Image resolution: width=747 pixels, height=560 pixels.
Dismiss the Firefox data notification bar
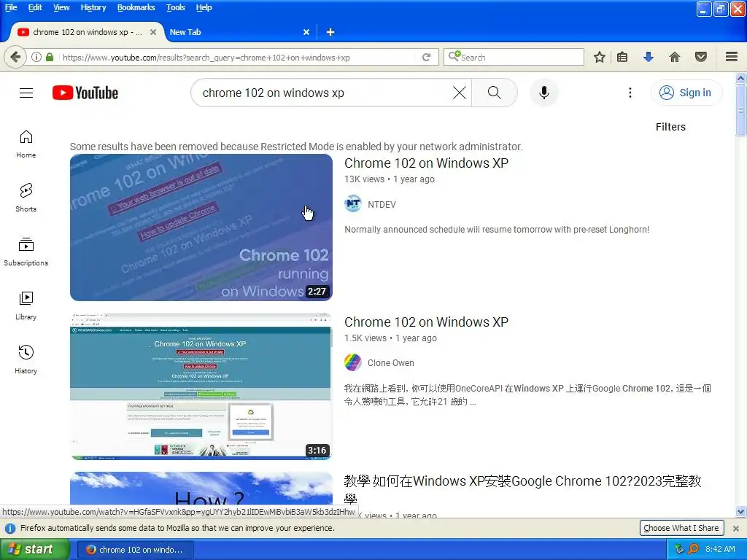pos(735,528)
